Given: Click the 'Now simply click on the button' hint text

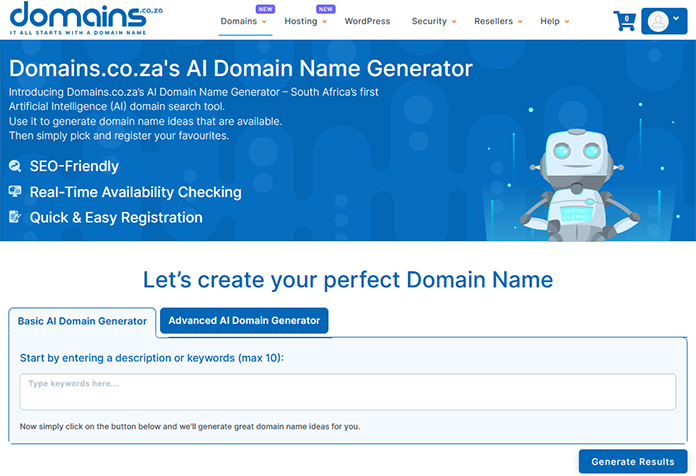Looking at the screenshot, I should coord(190,426).
